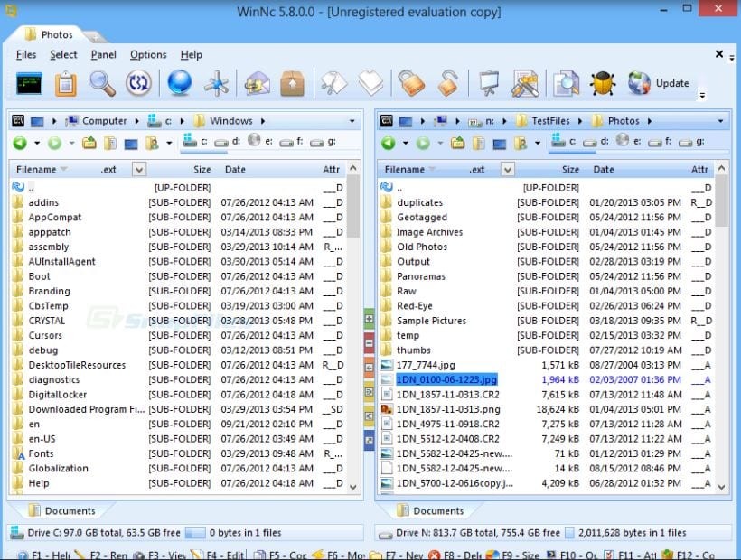Open the blue globe network icon

pyautogui.click(x=180, y=82)
